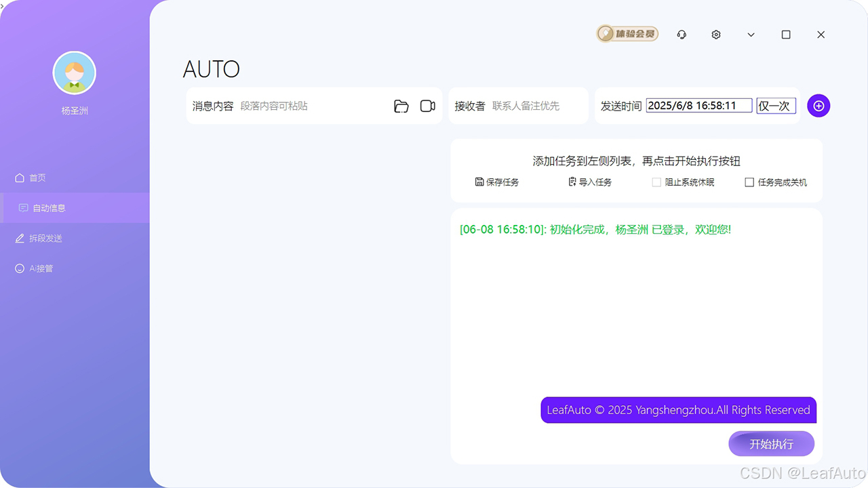This screenshot has width=868, height=488.
Task: Click the 体验会员 membership badge
Action: [627, 33]
